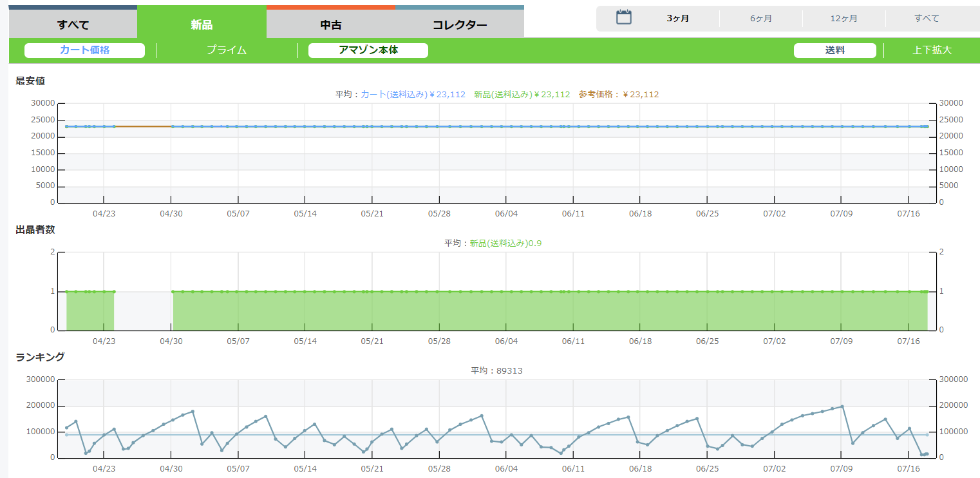Click 新品(送料込み) legend in 最安値 chart
The height and width of the screenshot is (478, 980).
tap(522, 95)
